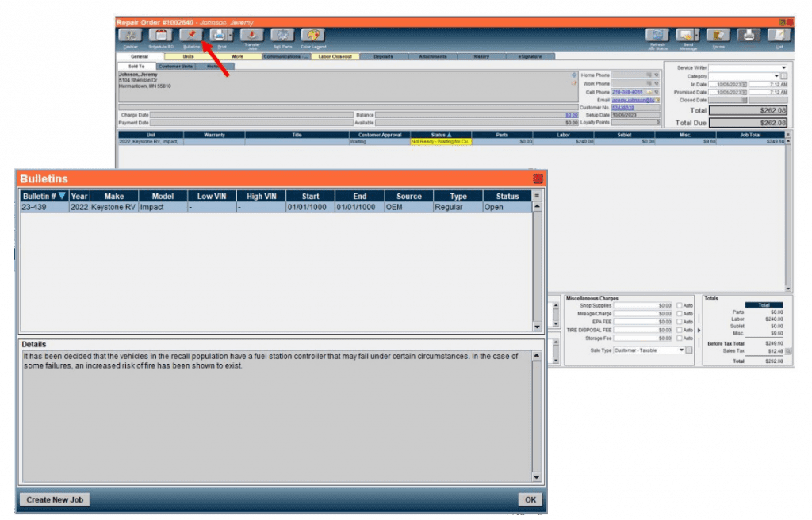812x520 pixels.
Task: Open the Split Parts tool
Action: pos(282,36)
